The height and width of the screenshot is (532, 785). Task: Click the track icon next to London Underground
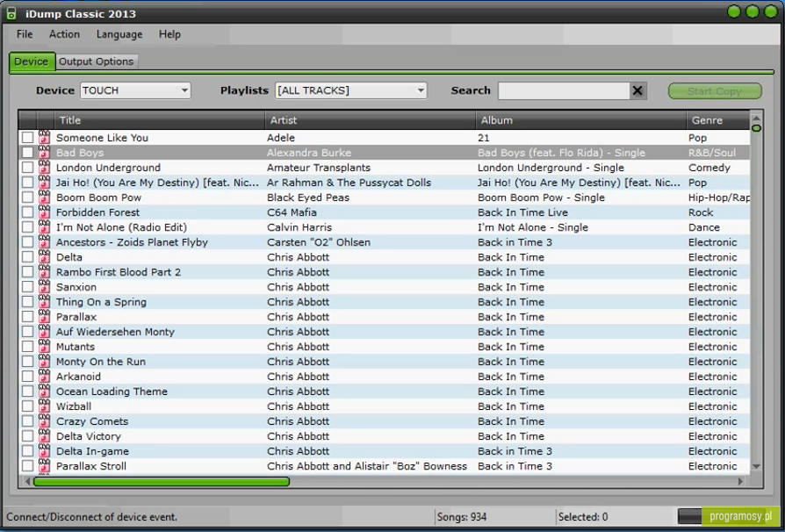coord(45,167)
